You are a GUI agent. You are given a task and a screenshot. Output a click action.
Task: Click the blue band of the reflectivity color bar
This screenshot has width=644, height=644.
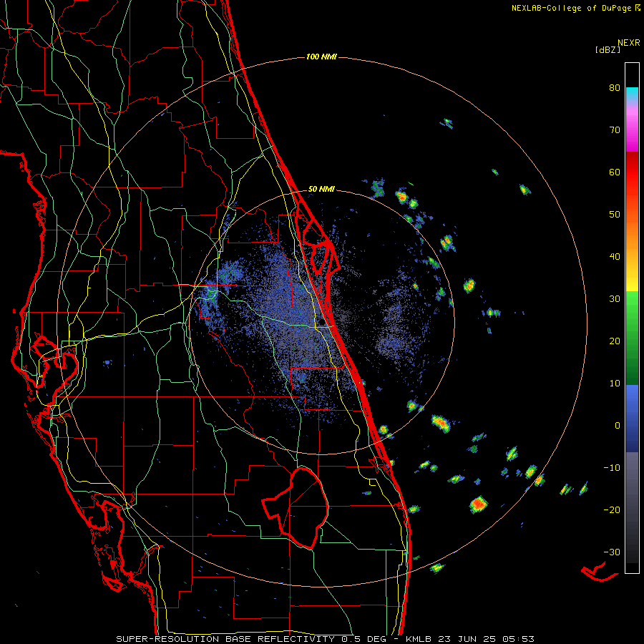pos(632,419)
